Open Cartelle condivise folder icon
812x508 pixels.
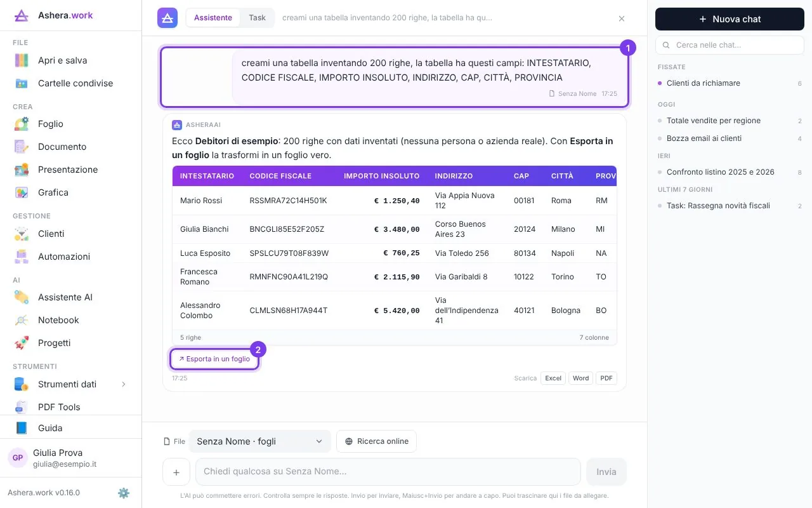pyautogui.click(x=22, y=83)
